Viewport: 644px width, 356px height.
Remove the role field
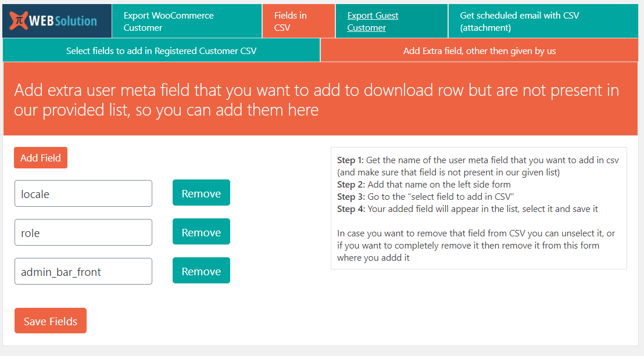[x=201, y=232]
